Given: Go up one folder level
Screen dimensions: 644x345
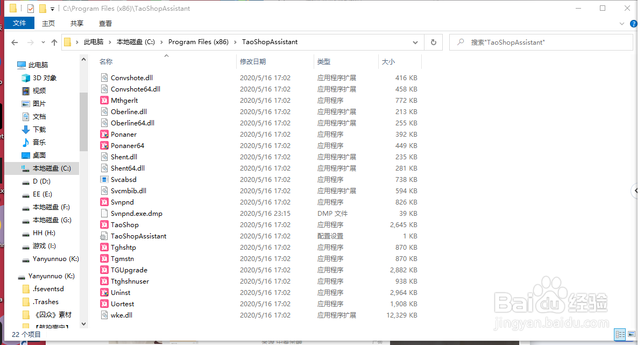Looking at the screenshot, I should coord(54,43).
